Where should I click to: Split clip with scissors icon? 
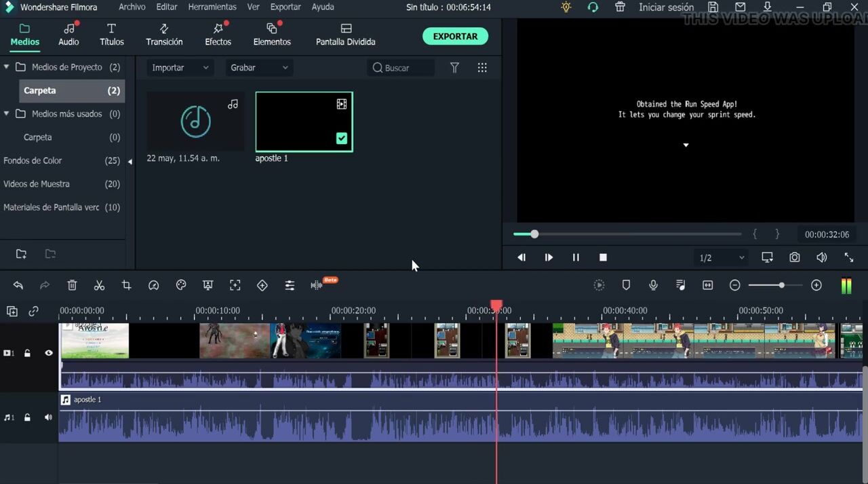[x=99, y=285]
